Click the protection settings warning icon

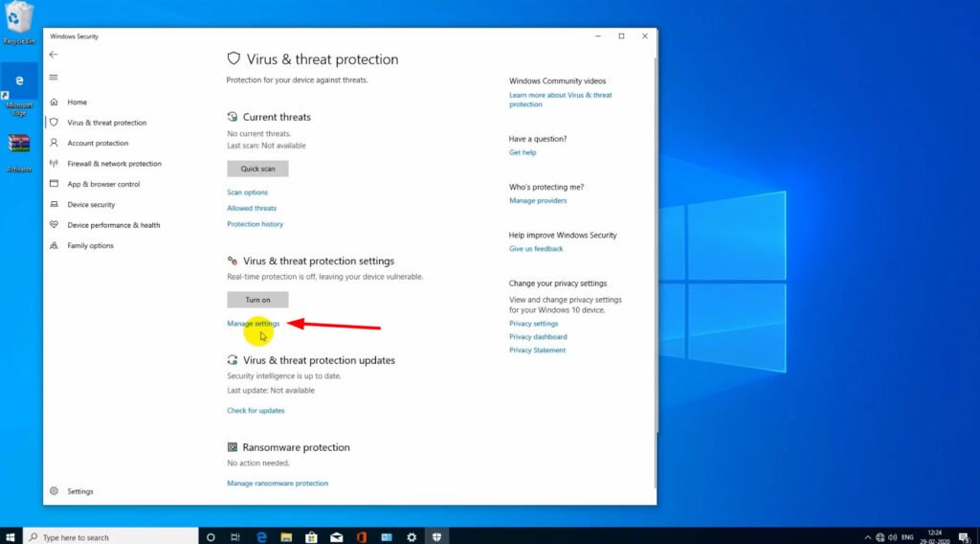233,261
